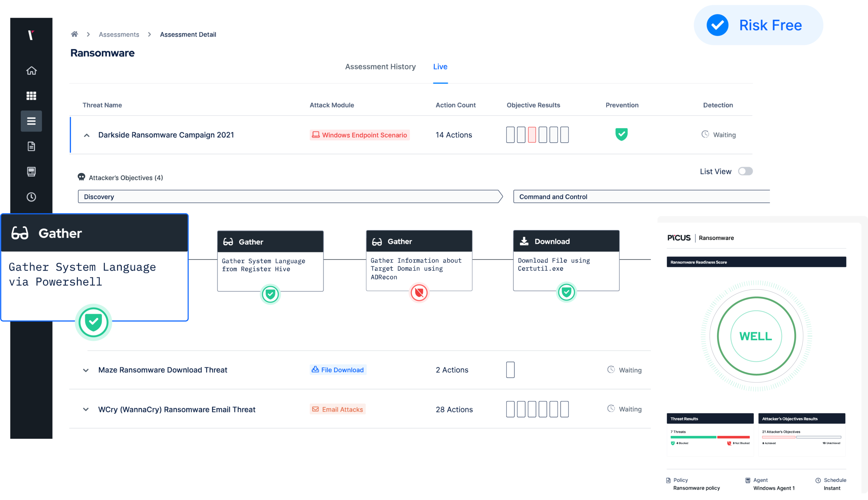
Task: Open the grid dashboard sidebar icon
Action: pyautogui.click(x=31, y=96)
